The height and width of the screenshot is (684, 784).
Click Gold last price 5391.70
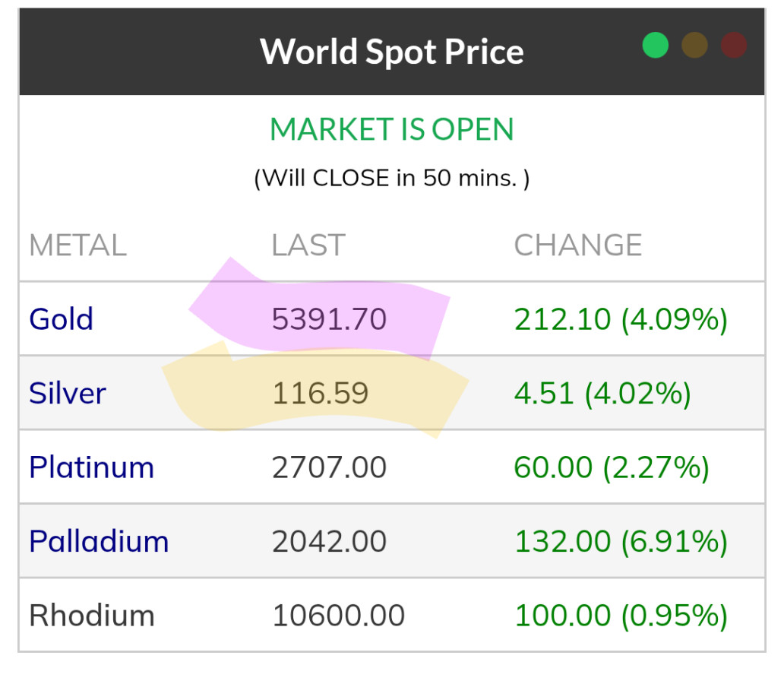(x=329, y=319)
